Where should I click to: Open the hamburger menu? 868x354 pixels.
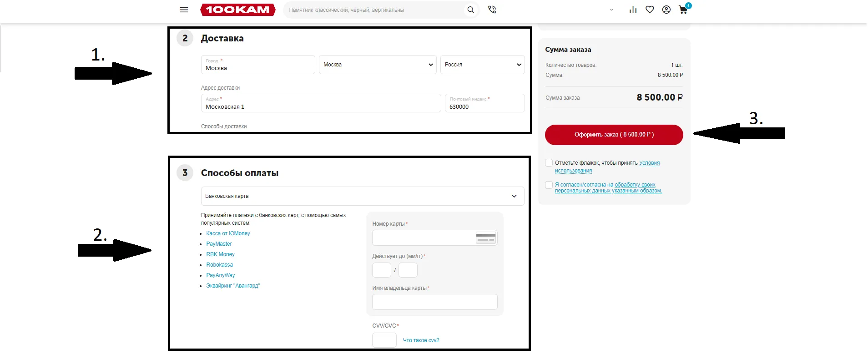pyautogui.click(x=184, y=10)
